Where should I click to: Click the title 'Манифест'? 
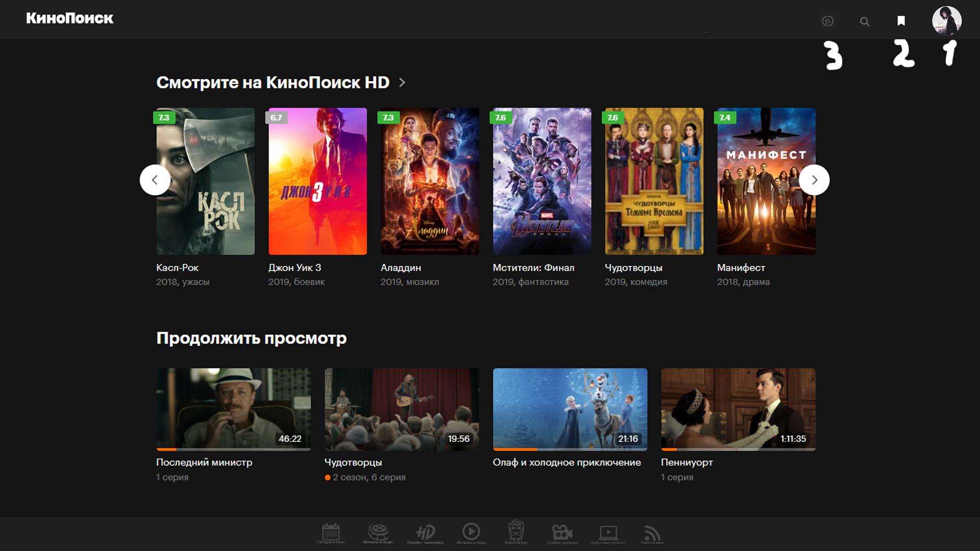click(x=741, y=267)
